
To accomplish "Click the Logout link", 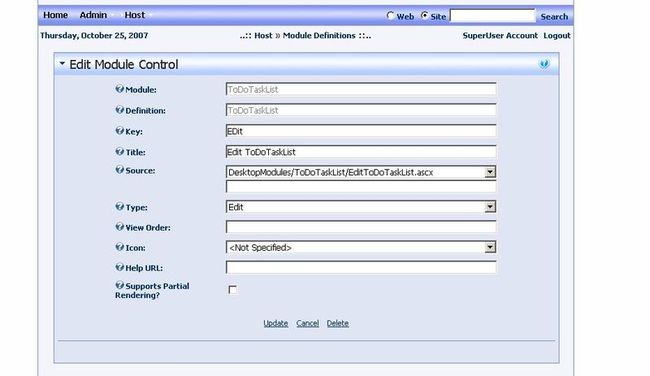I will (x=557, y=36).
